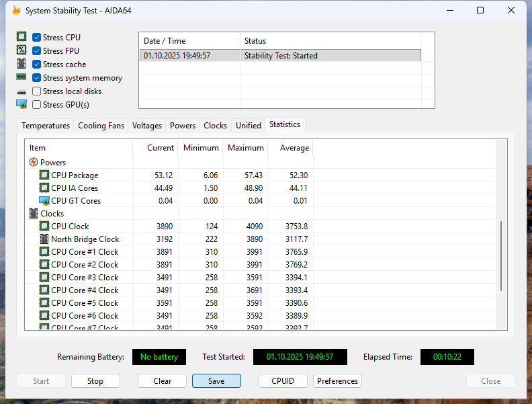The image size is (532, 404).
Task: Open the Cooling Fans tab
Action: [x=101, y=126]
